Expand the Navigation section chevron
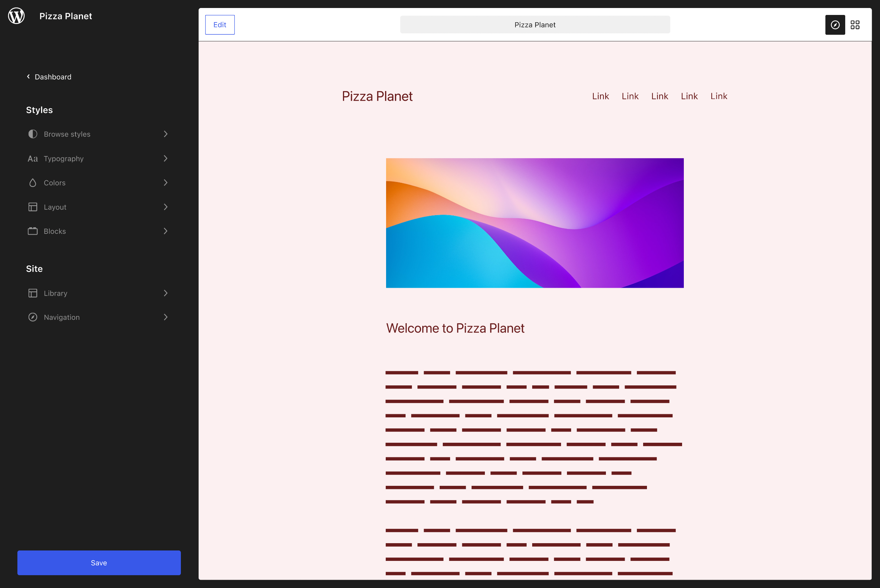 click(x=166, y=317)
